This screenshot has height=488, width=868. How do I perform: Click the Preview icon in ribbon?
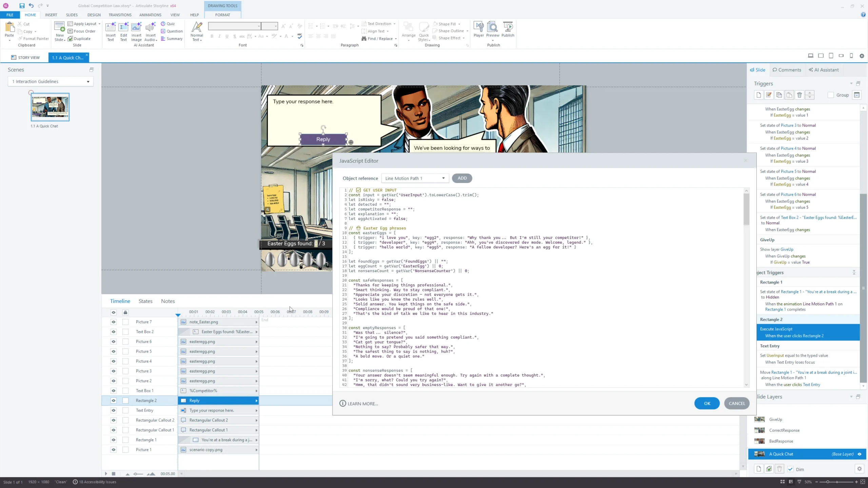pos(492,27)
